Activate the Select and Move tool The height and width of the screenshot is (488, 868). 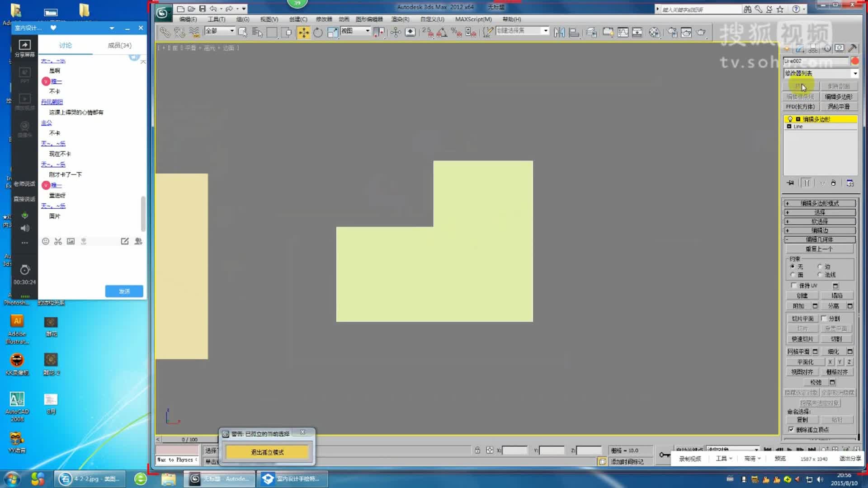(303, 32)
